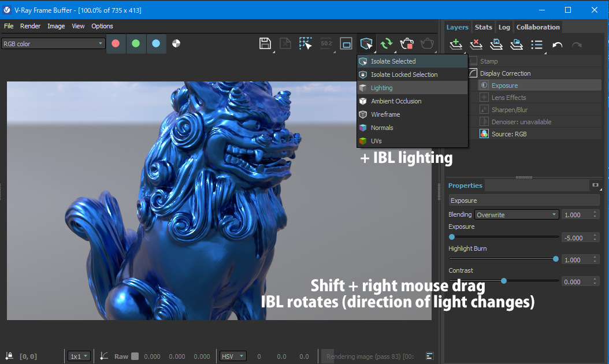This screenshot has height=364, width=609.
Task: Open the Blending Overwrite dropdown
Action: click(x=517, y=214)
